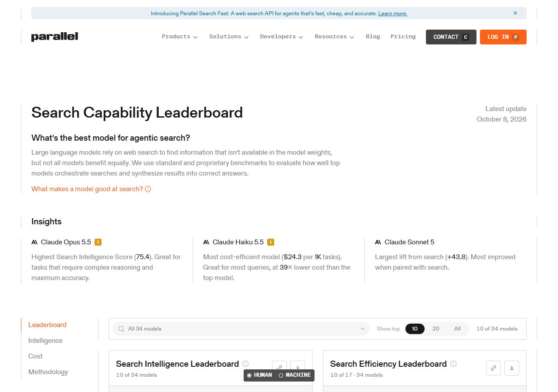
Task: Select the Claude Sonnet 5 insight heading
Action: point(405,242)
